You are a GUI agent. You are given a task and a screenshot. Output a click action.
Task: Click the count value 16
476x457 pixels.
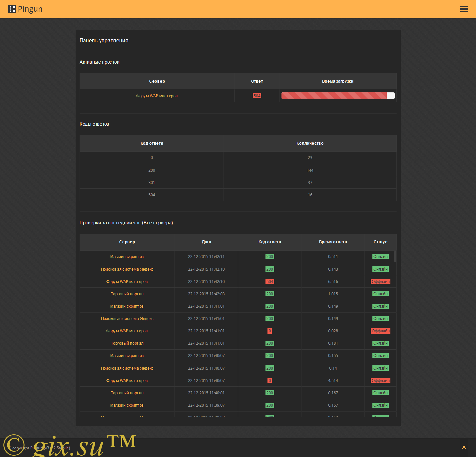coord(310,195)
